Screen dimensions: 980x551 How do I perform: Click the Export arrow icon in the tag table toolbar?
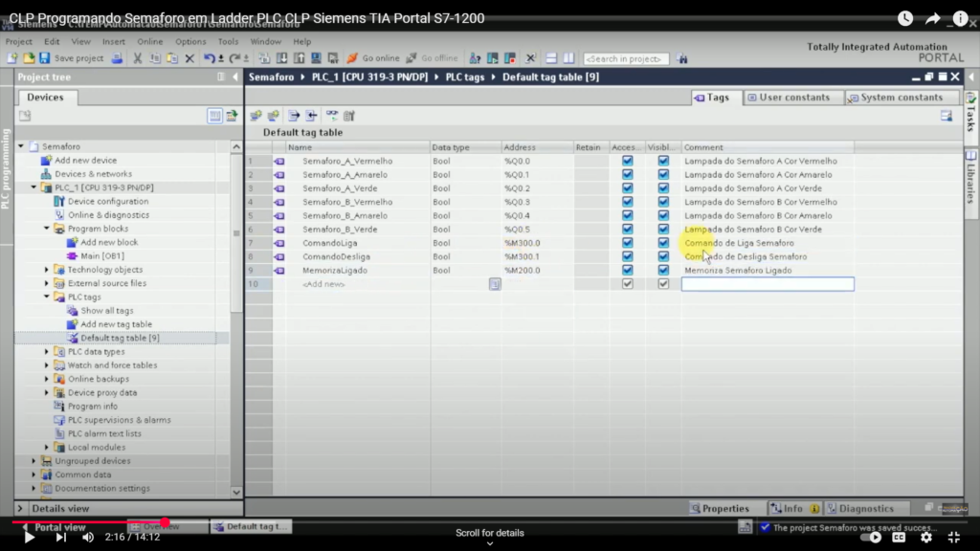(x=294, y=116)
